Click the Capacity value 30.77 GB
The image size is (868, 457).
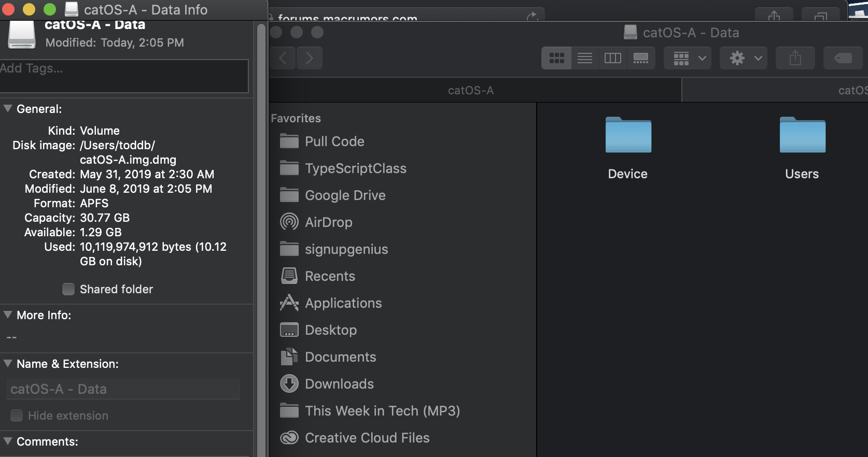coord(105,218)
